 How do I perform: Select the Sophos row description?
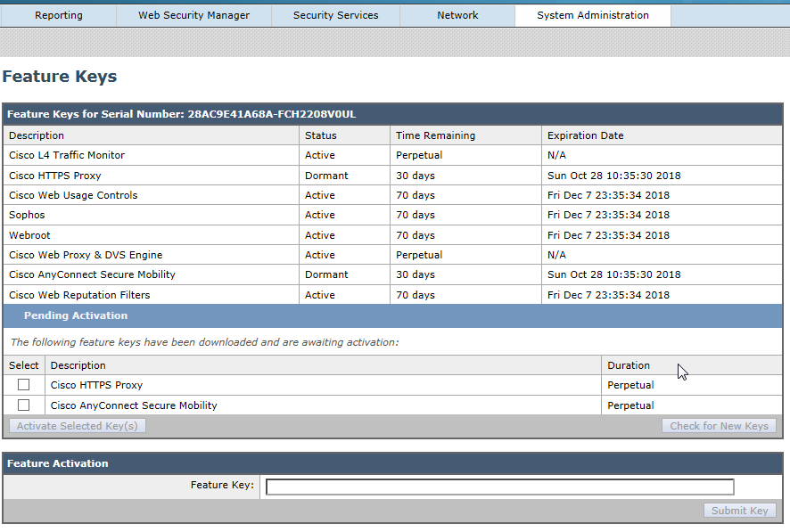pos(27,215)
